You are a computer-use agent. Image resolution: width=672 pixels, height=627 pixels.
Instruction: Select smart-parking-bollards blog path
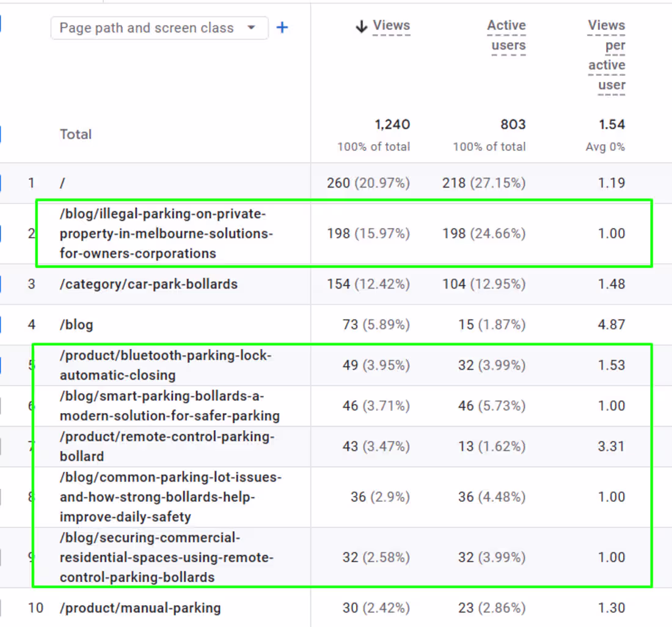(170, 406)
